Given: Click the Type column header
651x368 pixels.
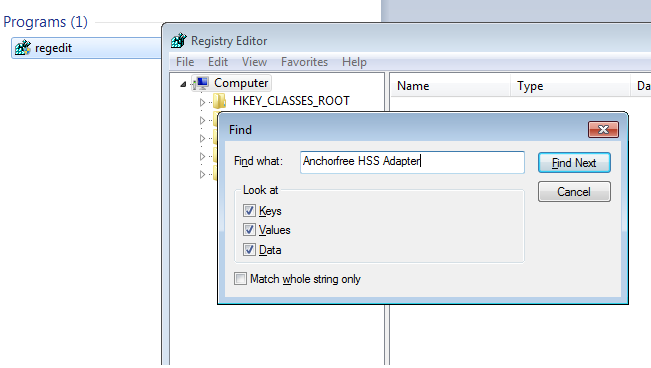Looking at the screenshot, I should (570, 86).
